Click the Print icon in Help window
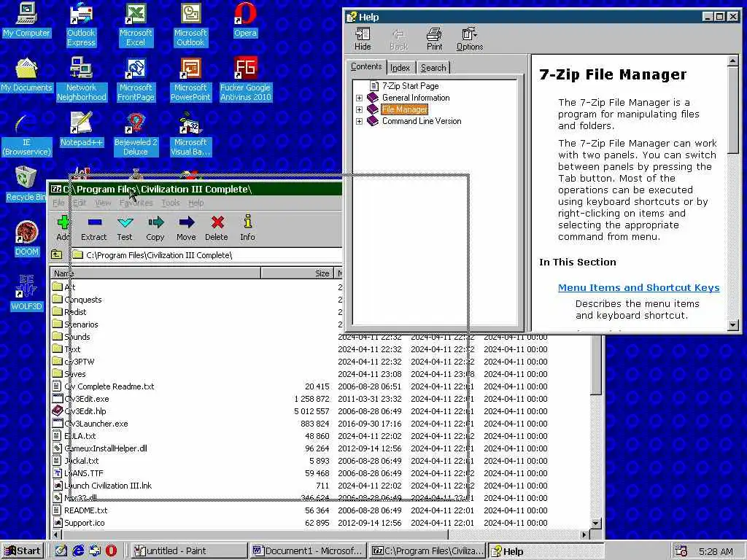 pyautogui.click(x=434, y=39)
